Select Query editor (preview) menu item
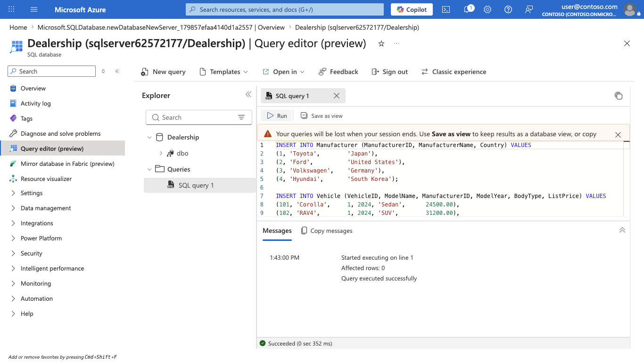The height and width of the screenshot is (362, 644). [x=62, y=148]
